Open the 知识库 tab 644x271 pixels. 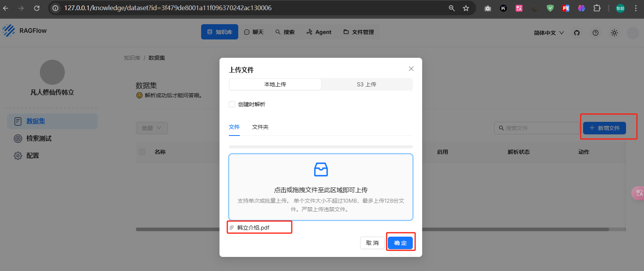(219, 32)
